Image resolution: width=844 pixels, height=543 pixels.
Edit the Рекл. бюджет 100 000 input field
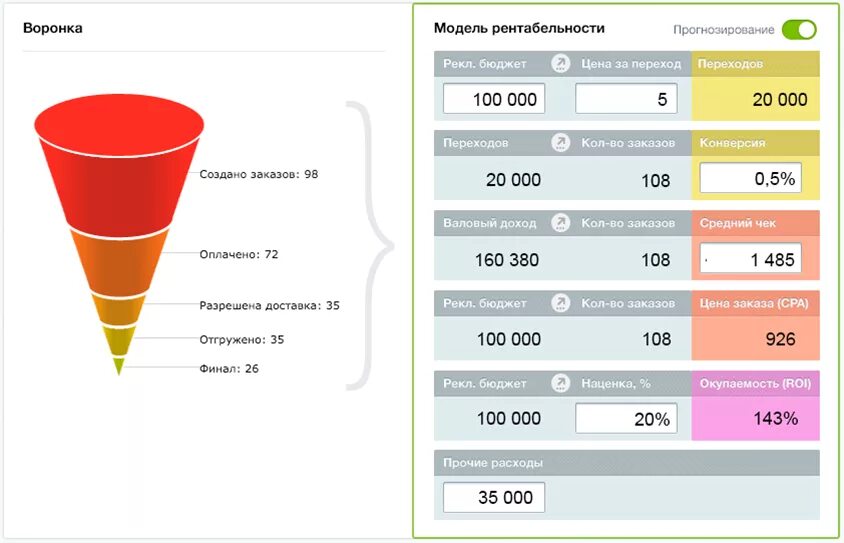point(494,98)
